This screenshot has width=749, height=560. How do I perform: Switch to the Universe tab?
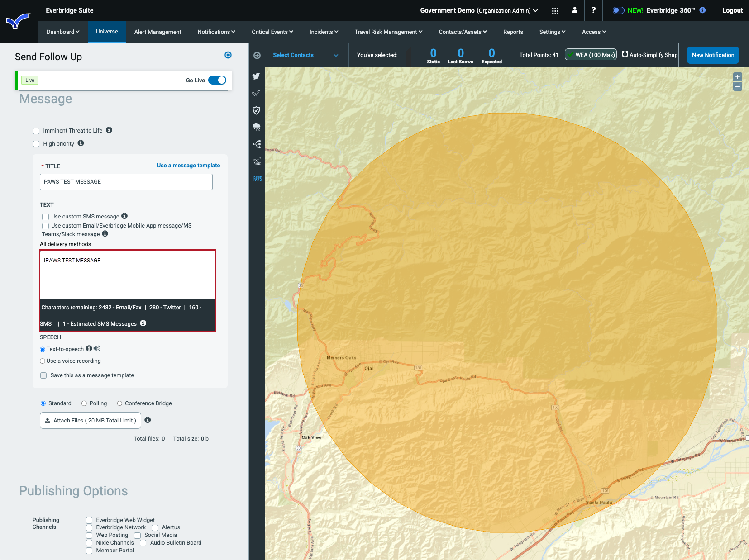107,32
